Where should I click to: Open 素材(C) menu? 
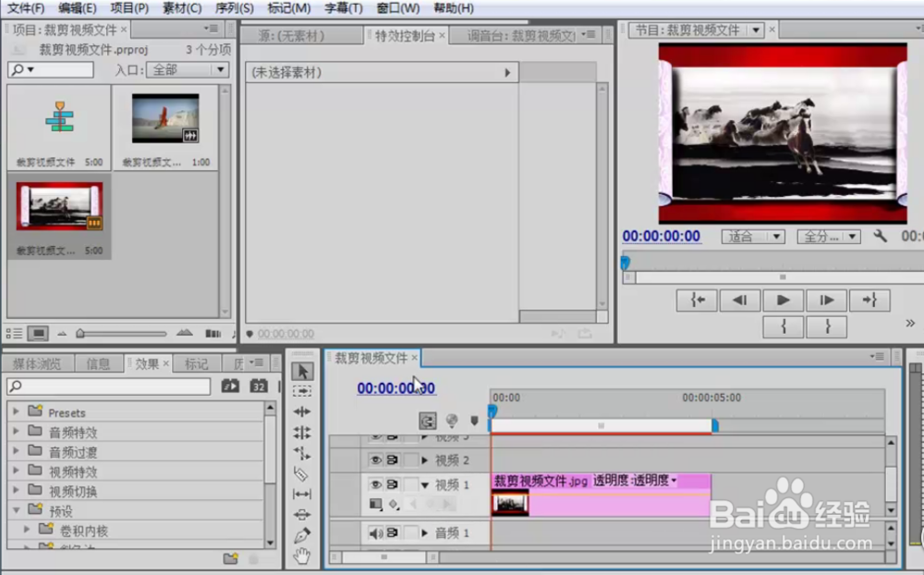tap(182, 8)
